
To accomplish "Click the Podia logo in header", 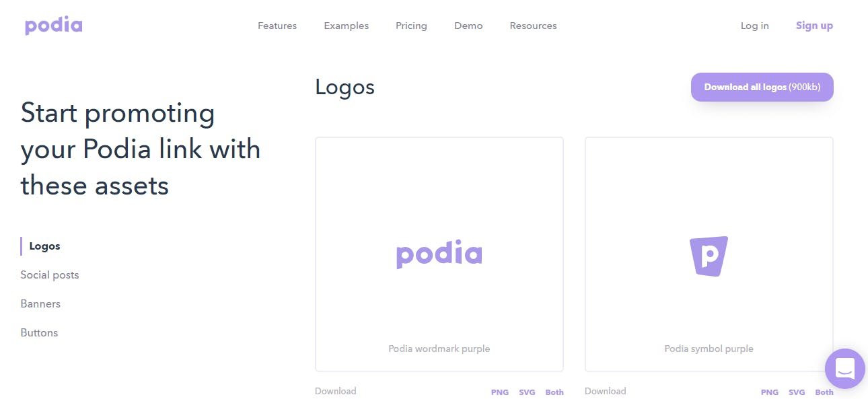I will click(53, 26).
